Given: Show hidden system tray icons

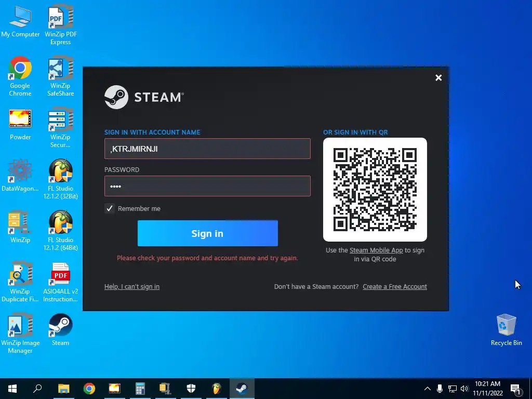Looking at the screenshot, I should [x=428, y=389].
